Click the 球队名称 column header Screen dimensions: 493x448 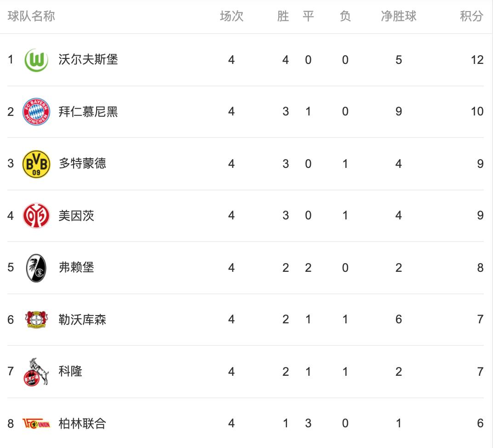tap(31, 17)
